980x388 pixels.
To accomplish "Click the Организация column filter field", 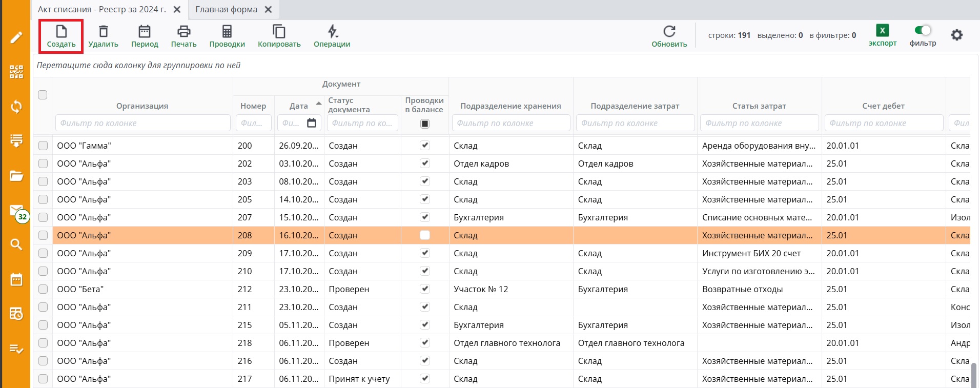I will point(142,123).
